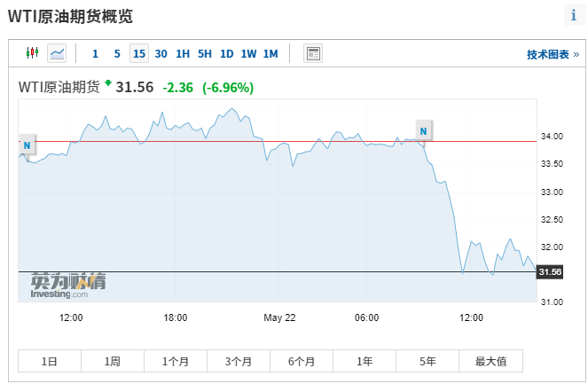
Task: Click the left N news marker on chart
Action: 27,144
